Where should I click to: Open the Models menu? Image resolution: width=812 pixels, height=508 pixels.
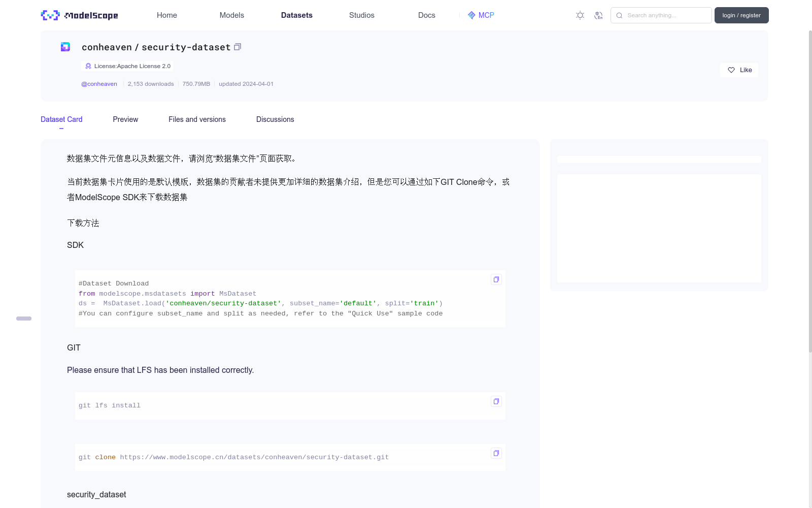point(232,15)
